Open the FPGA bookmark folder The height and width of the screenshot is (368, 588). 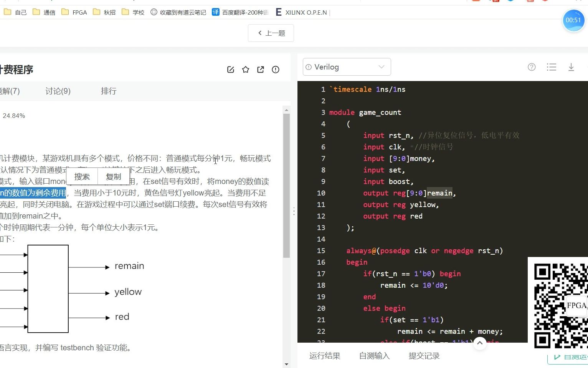click(74, 12)
